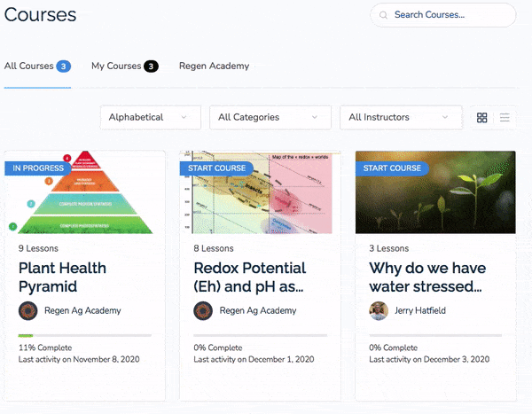Click Regen Ag Academy name under Redox Potential
532x414 pixels.
(x=258, y=310)
